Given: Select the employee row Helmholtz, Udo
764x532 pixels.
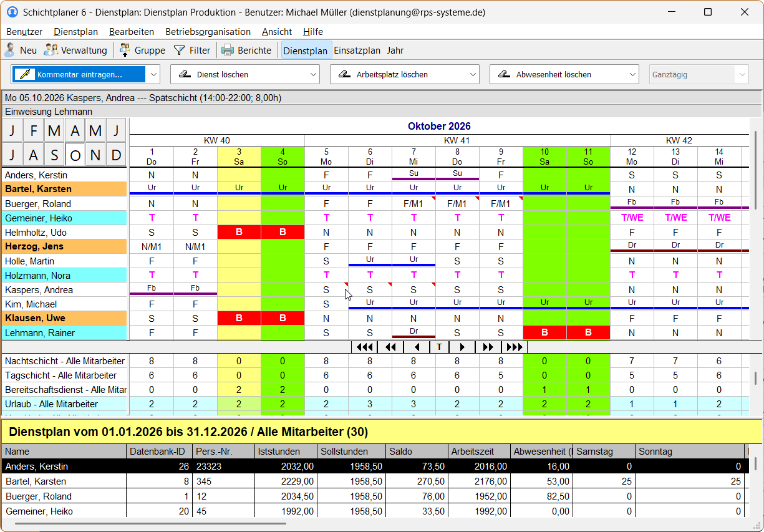Looking at the screenshot, I should [x=65, y=233].
